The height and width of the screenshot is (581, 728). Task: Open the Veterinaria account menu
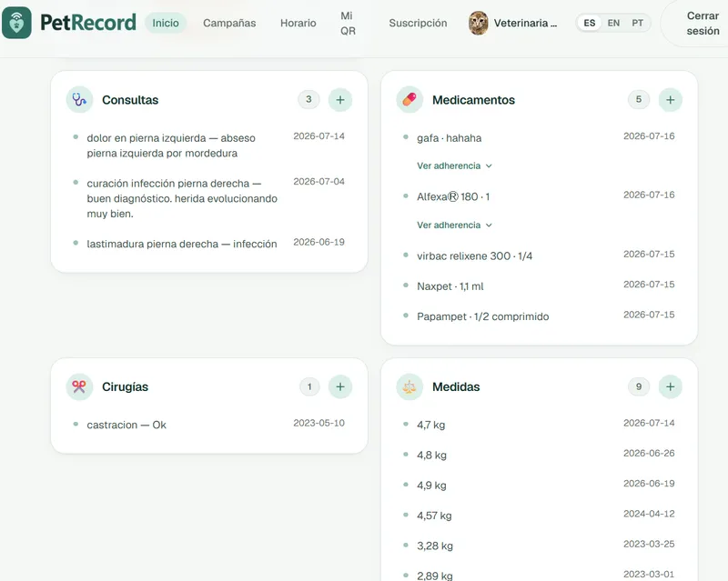[x=512, y=23]
